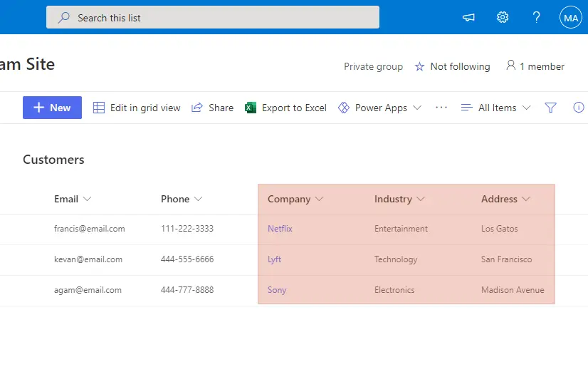The height and width of the screenshot is (367, 588).
Task: Select the agam@email.com cell
Action: (x=88, y=290)
